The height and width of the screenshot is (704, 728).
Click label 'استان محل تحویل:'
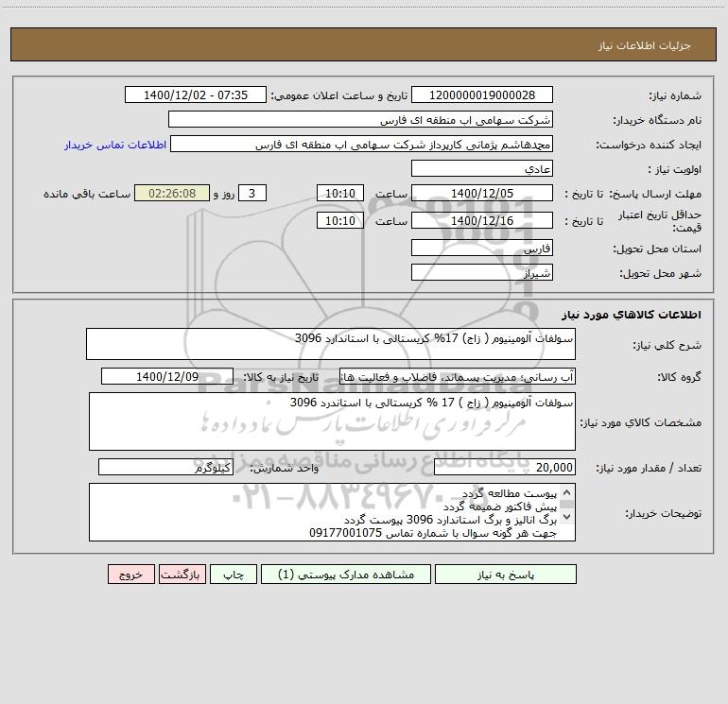tap(657, 249)
